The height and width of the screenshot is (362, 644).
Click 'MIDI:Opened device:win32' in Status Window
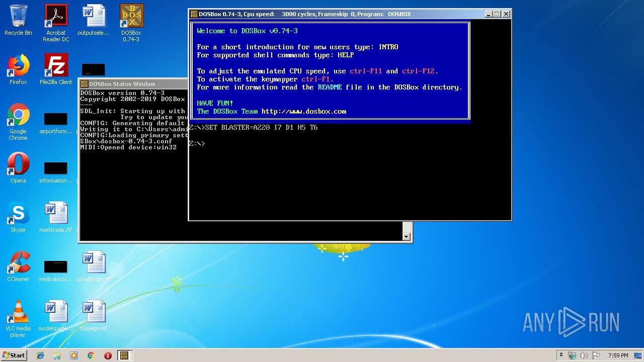point(128,147)
